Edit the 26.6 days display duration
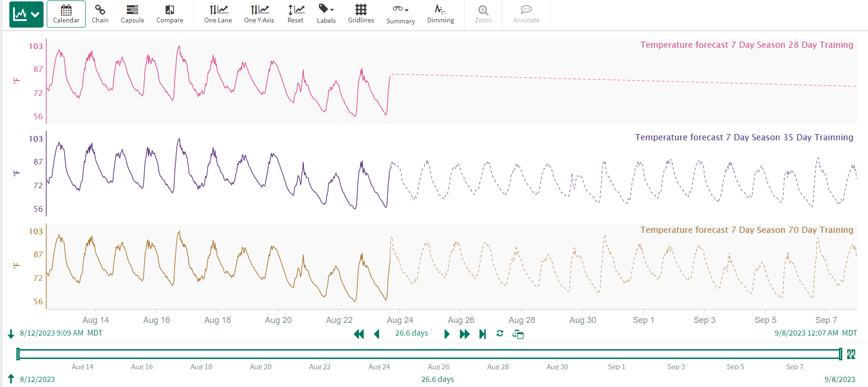The height and width of the screenshot is (387, 868). [x=411, y=333]
